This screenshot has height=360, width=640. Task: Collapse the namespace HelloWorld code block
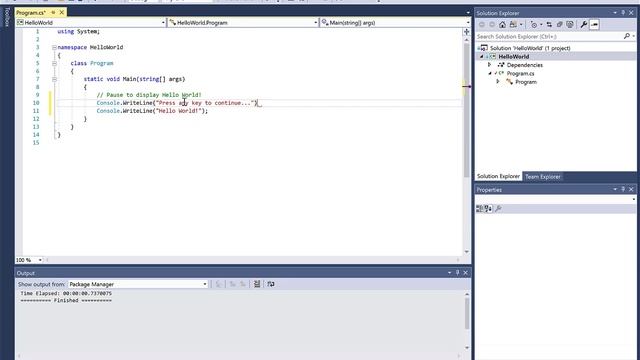click(54, 47)
